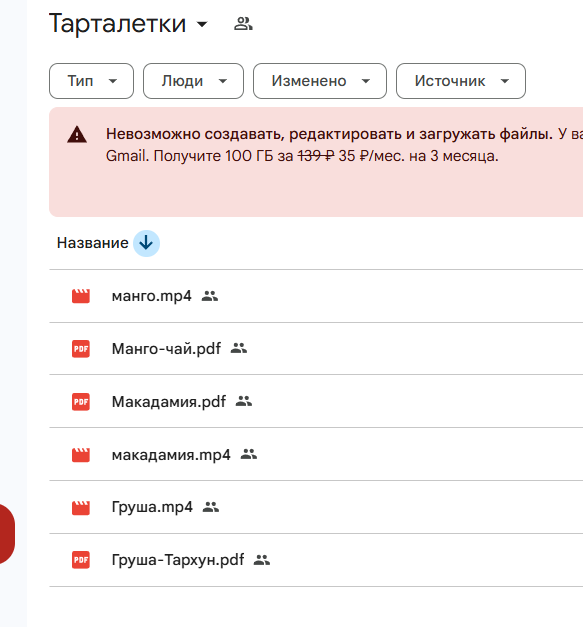Select the Манго-чай.pdf file name
Screen dimensions: 583x627
tap(166, 349)
